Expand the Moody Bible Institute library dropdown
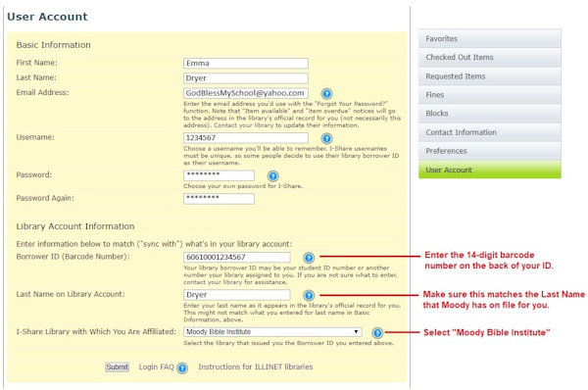Viewport: 588px width, 390px height. point(272,332)
